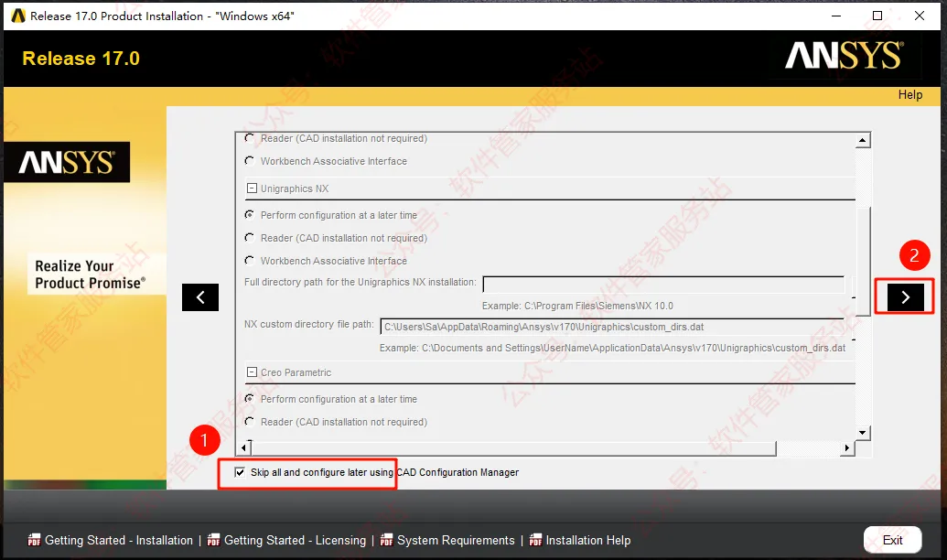Open the System Requirements PDF
This screenshot has width=947, height=560.
coord(456,540)
